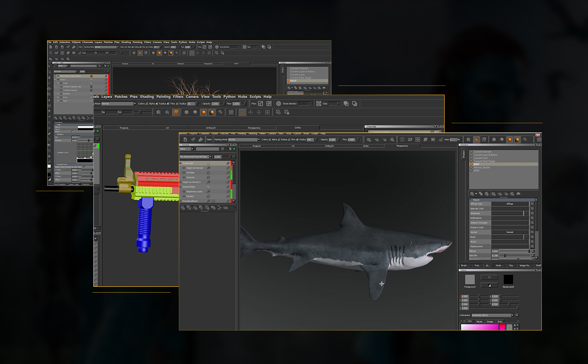The image size is (588, 364).
Task: Click the map icon on the Specular Color row
Action: pos(532,209)
